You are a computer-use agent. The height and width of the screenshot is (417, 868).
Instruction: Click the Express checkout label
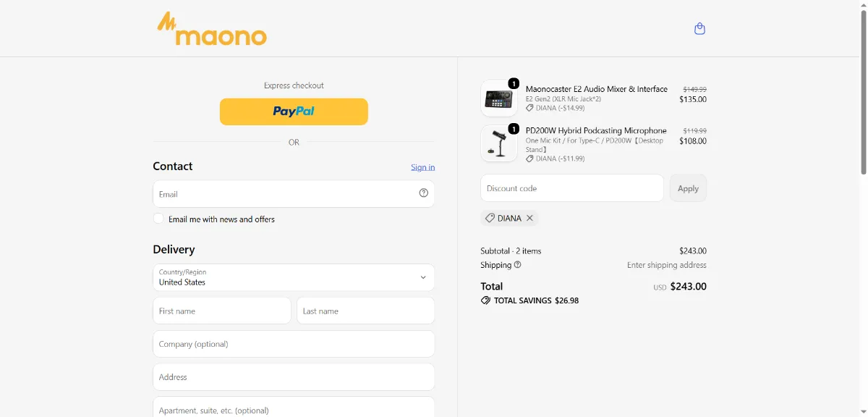294,85
